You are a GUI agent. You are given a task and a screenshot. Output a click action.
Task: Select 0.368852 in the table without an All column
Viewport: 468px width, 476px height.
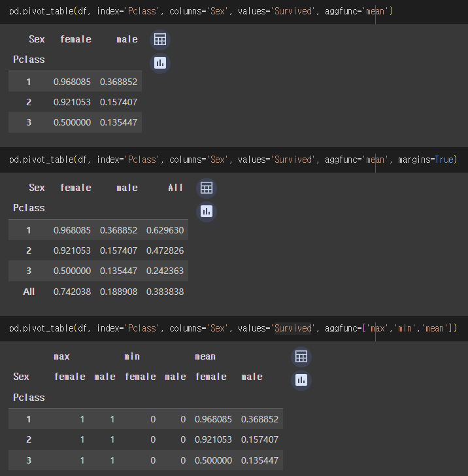118,82
